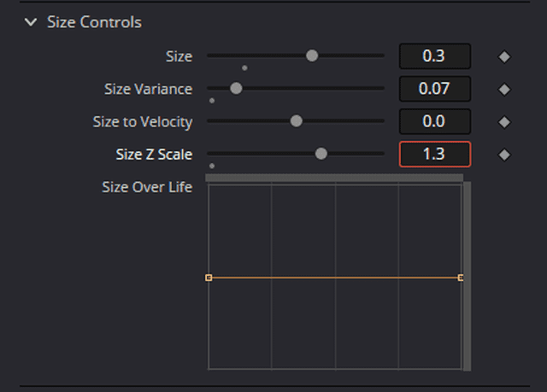Click default-value dot under Size Z Scale slider
Screen dimensions: 547x392
click(212, 166)
